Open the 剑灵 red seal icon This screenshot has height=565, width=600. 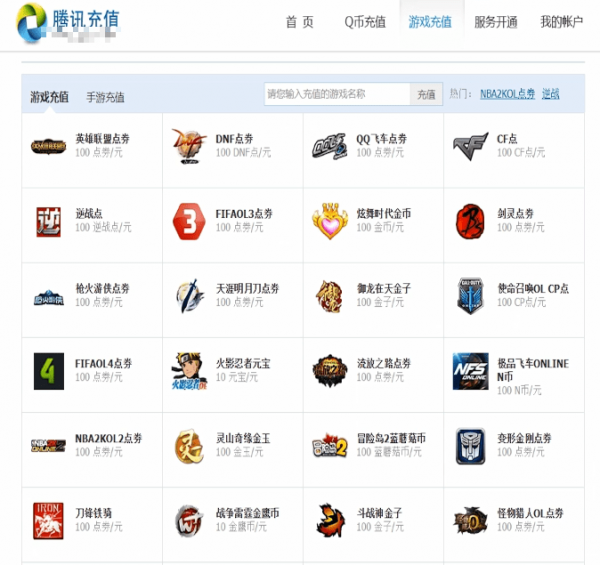point(470,221)
